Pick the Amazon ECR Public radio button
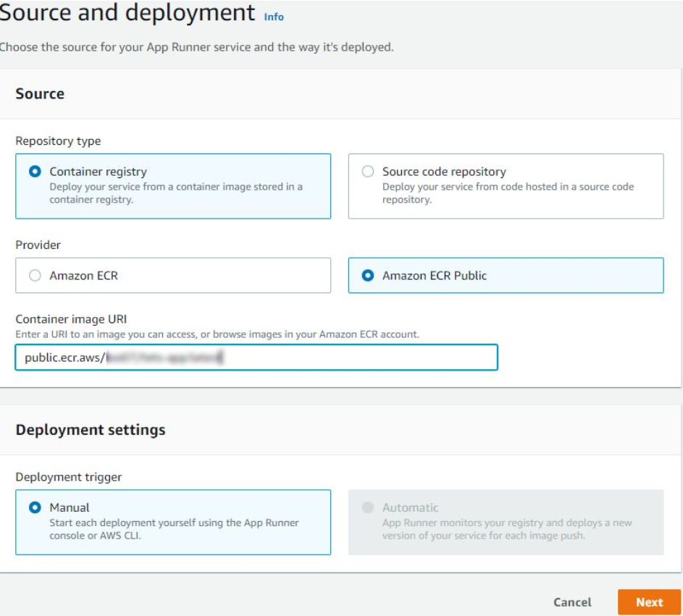This screenshot has width=683, height=616. [x=368, y=276]
